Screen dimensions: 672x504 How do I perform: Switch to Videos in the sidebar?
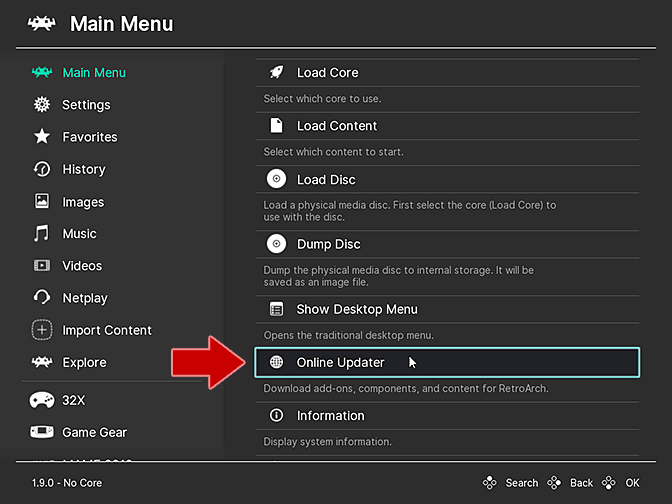(x=81, y=266)
